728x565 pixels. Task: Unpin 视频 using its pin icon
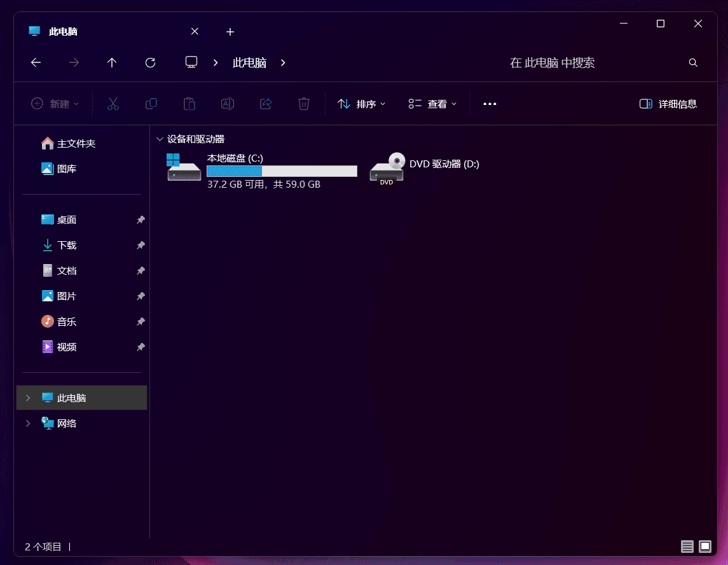point(141,347)
